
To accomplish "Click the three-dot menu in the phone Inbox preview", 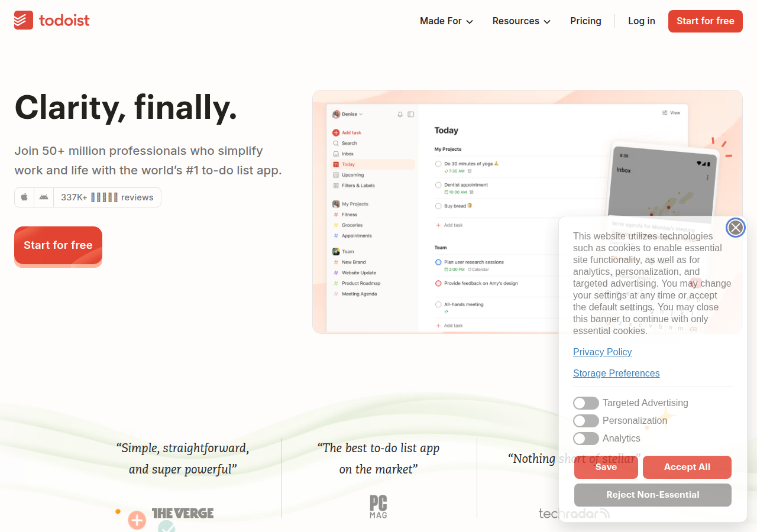I will [707, 177].
